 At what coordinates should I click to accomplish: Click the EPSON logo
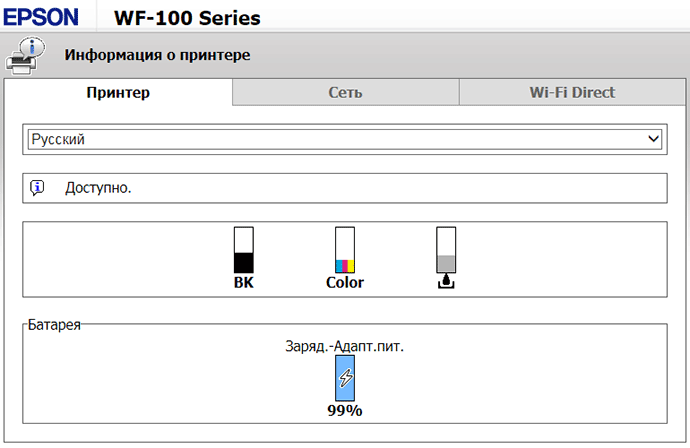click(40, 18)
